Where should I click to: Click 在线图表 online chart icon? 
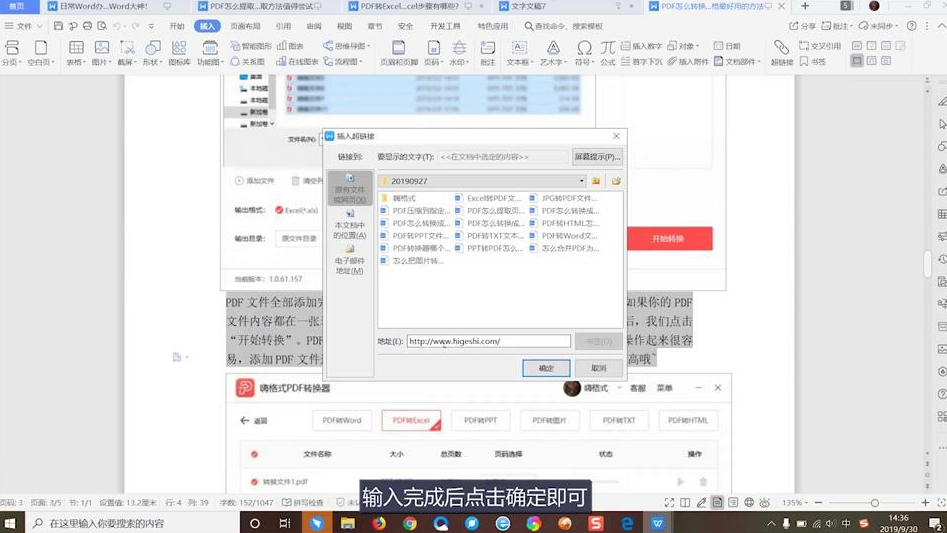[297, 62]
